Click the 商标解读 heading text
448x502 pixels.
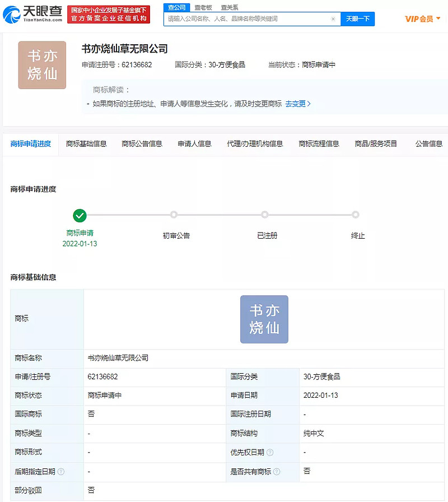111,90
